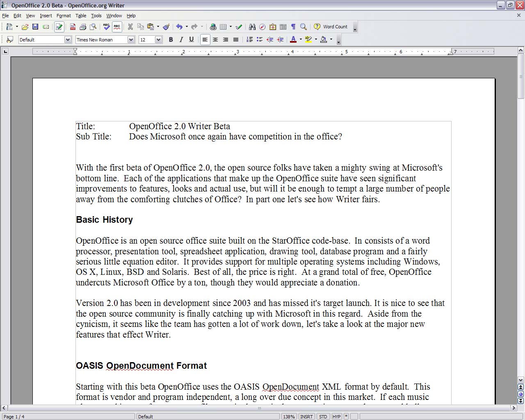The image size is (525, 420).
Task: Click the INSRT mode status field
Action: coord(306,417)
